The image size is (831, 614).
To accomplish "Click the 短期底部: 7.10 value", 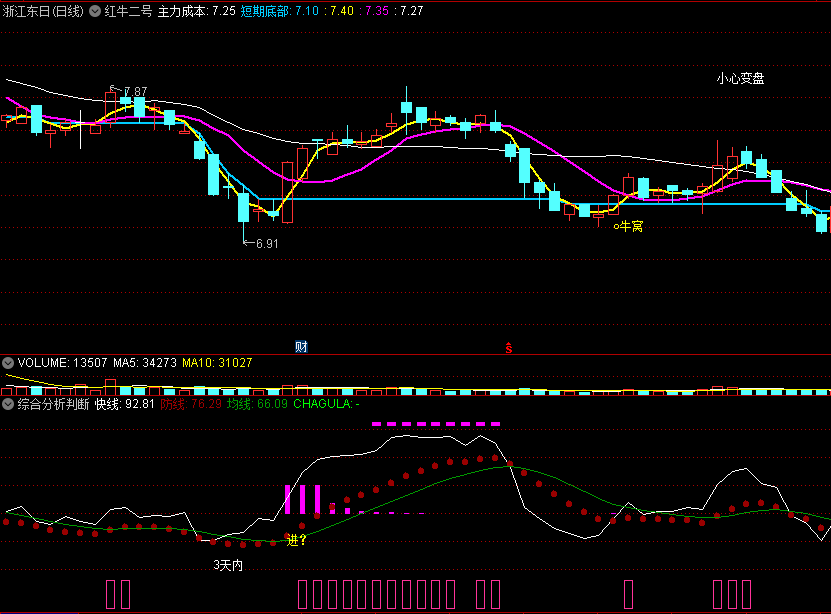I will point(279,11).
